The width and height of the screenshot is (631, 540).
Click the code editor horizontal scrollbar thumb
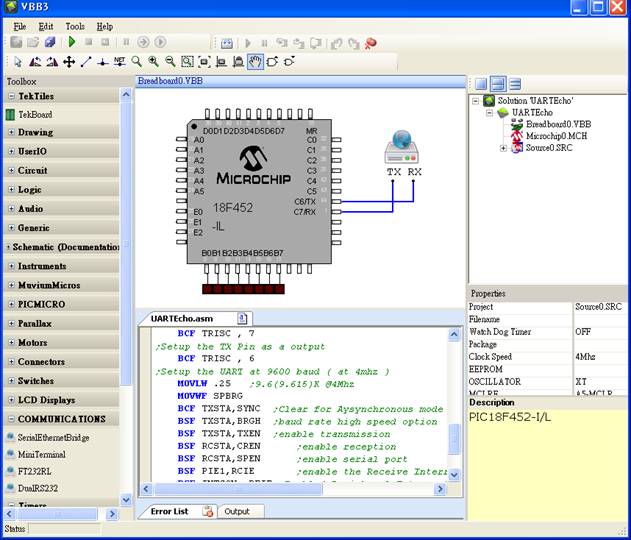[x=238, y=489]
